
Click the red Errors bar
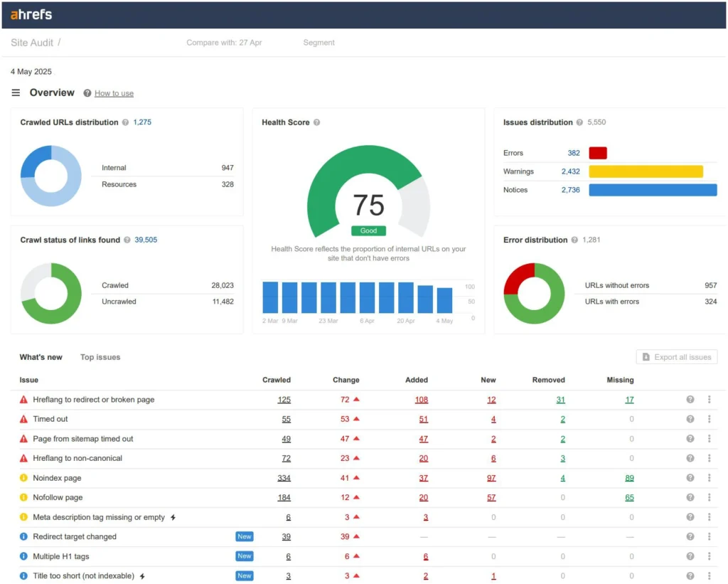[598, 153]
